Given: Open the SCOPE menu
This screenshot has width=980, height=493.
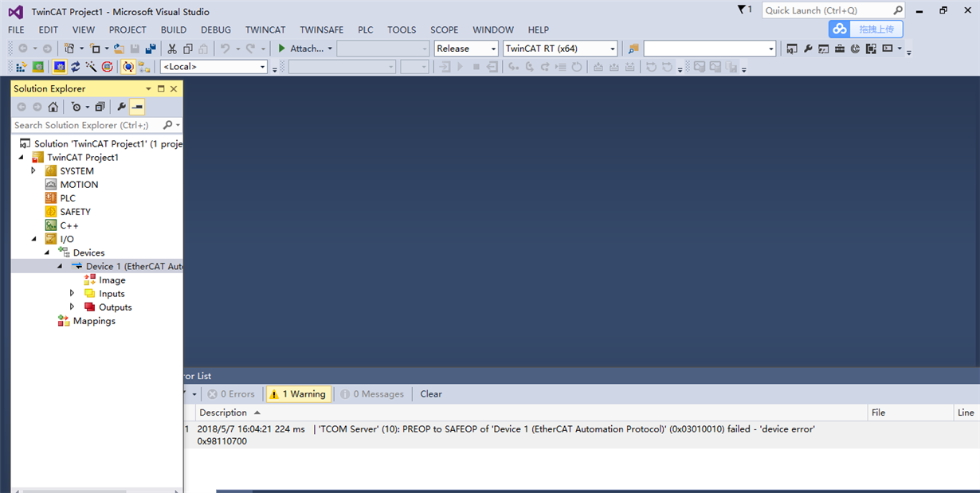Looking at the screenshot, I should coord(445,29).
